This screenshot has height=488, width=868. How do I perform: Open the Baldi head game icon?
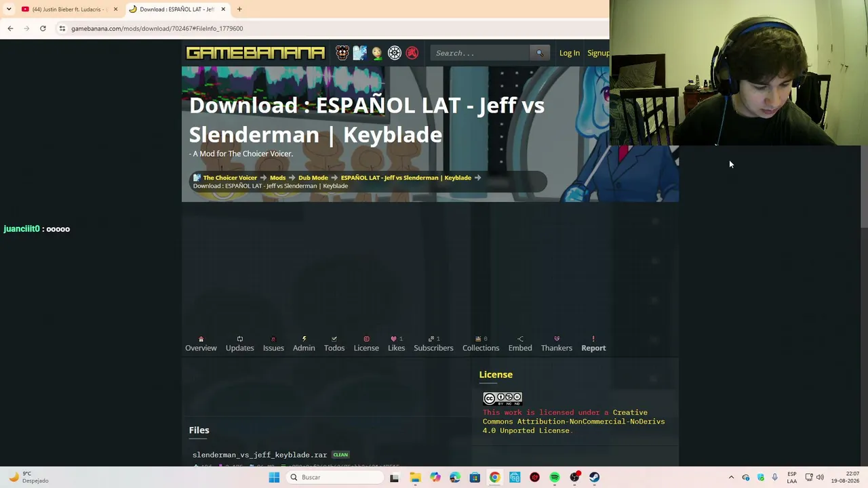click(377, 53)
